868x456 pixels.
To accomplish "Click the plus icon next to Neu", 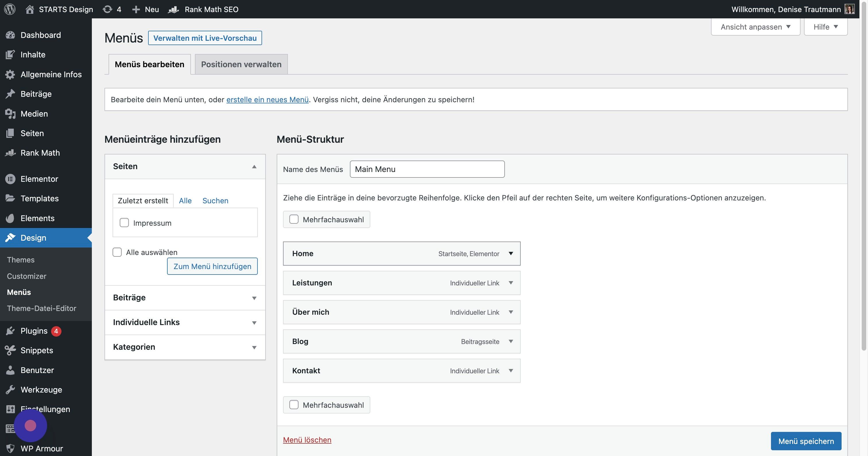I will tap(136, 9).
